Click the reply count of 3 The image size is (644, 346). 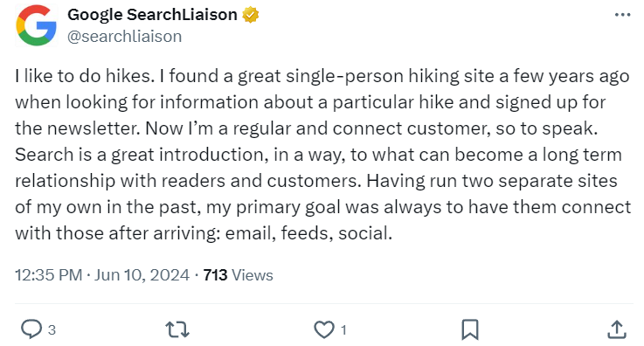52,329
